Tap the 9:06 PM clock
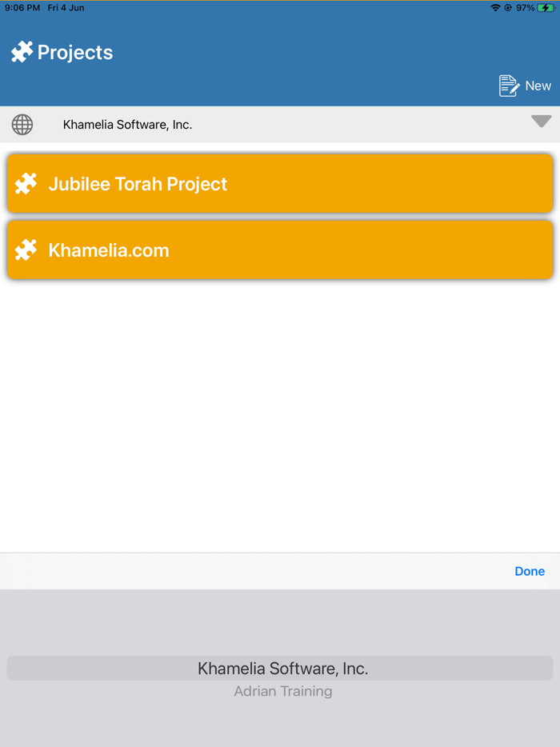Viewport: 560px width, 747px height. click(x=22, y=8)
